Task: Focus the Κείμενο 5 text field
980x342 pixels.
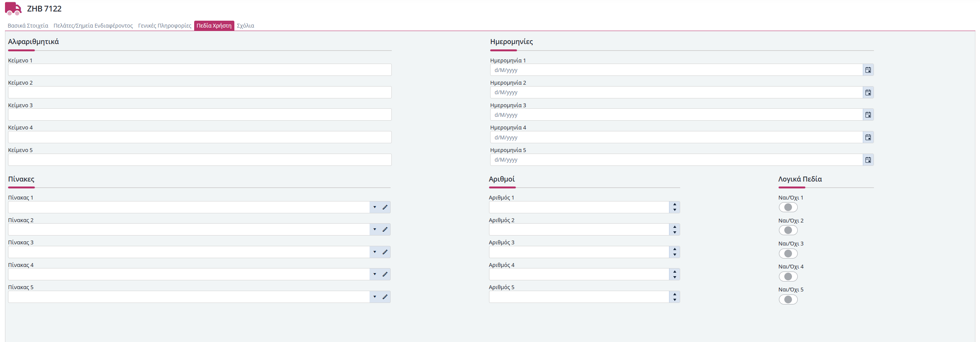Action: (200, 160)
